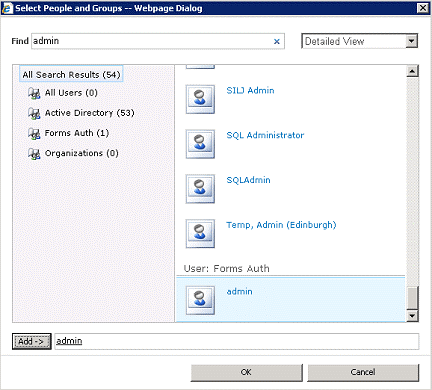Click the Temp, Admin (Edinburgh) avatar icon
The height and width of the screenshot is (390, 432).
tap(200, 233)
